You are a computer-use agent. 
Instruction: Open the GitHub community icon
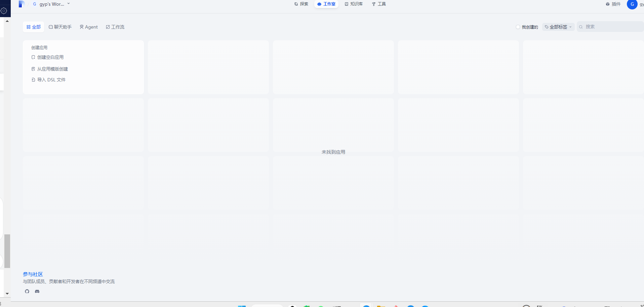coord(27,291)
